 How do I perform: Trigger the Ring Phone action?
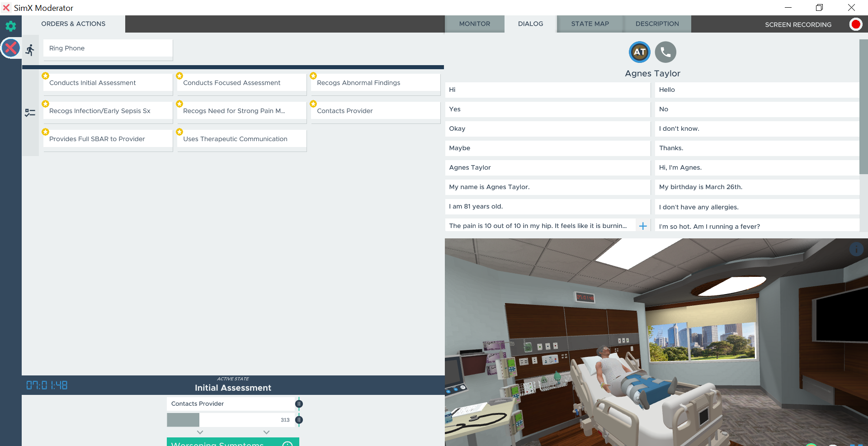(x=108, y=48)
